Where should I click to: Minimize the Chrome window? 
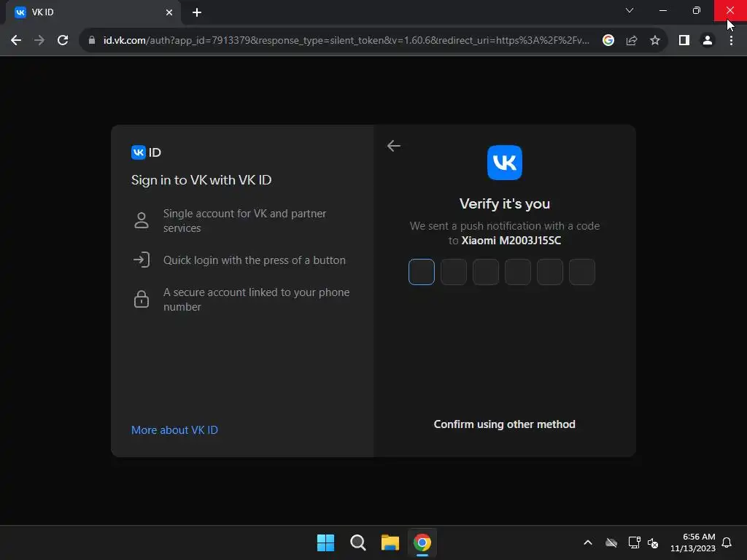[663, 10]
